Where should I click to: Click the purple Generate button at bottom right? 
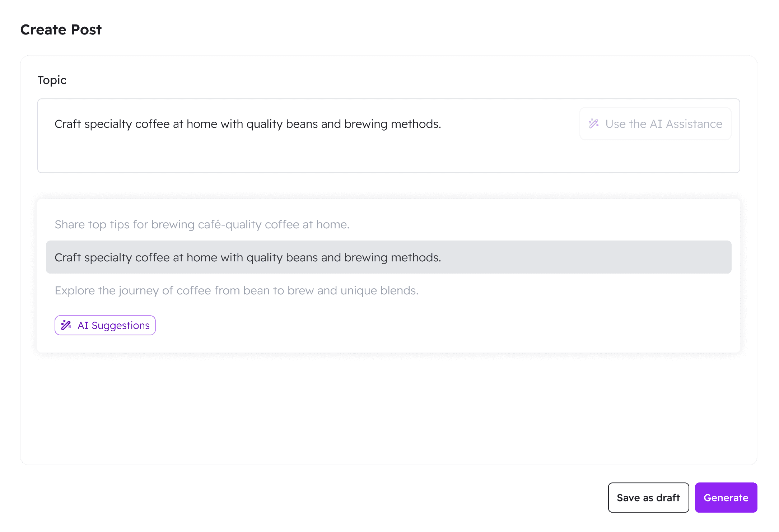click(726, 498)
